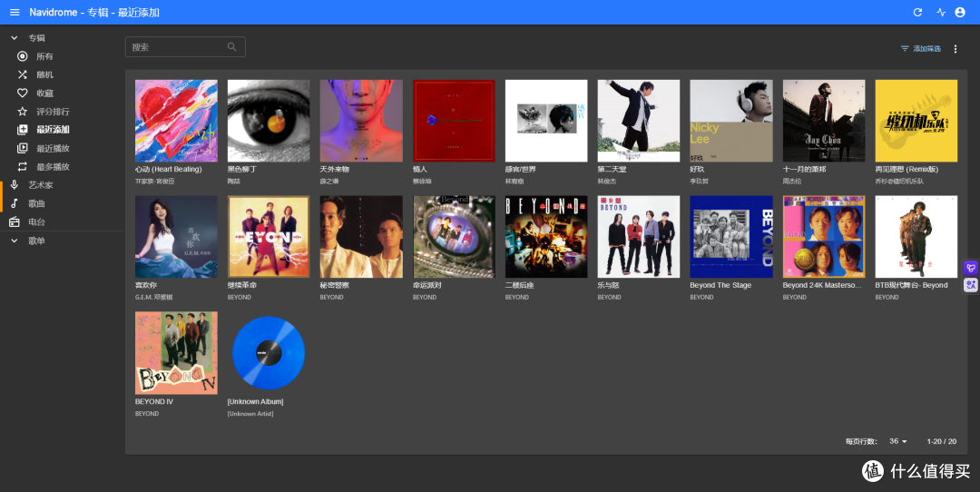Expand the 歌单 playlists chevron

click(x=15, y=241)
